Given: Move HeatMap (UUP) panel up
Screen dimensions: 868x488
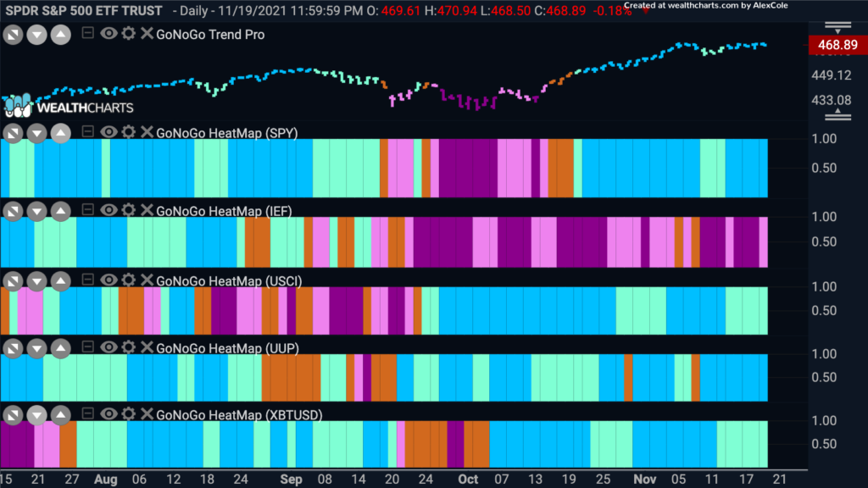Looking at the screenshot, I should point(60,348).
